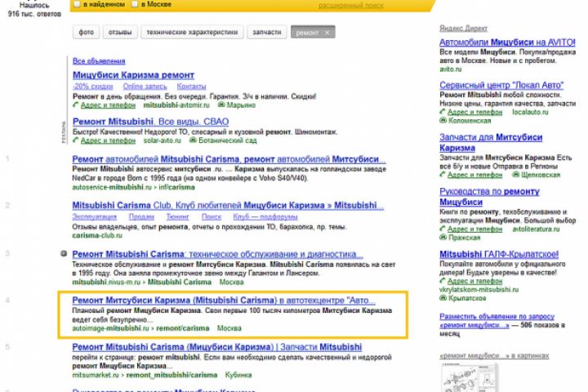Viewport: 588px width, 392px height.
Task: Open ad 'Сервисный центр "Локал Авто"'
Action: pos(501,85)
